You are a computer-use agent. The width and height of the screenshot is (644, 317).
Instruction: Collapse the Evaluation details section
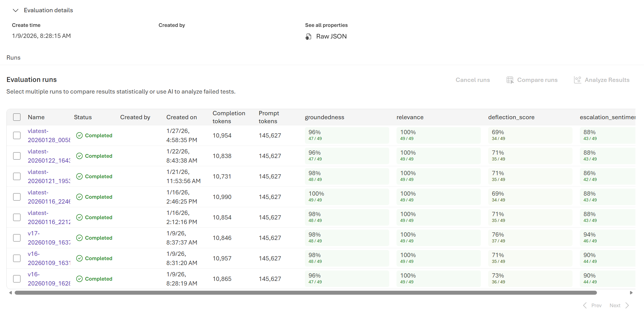16,10
